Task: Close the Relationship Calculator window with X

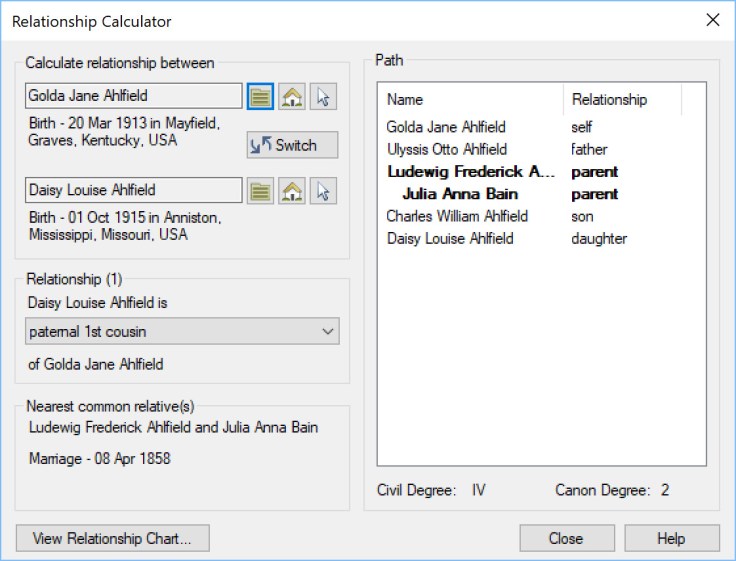Action: pos(713,20)
